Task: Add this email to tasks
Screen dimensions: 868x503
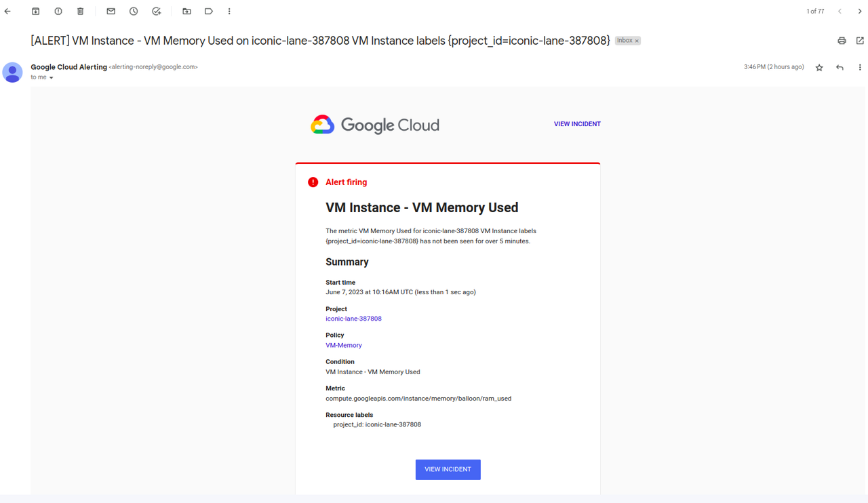Action: pyautogui.click(x=156, y=12)
